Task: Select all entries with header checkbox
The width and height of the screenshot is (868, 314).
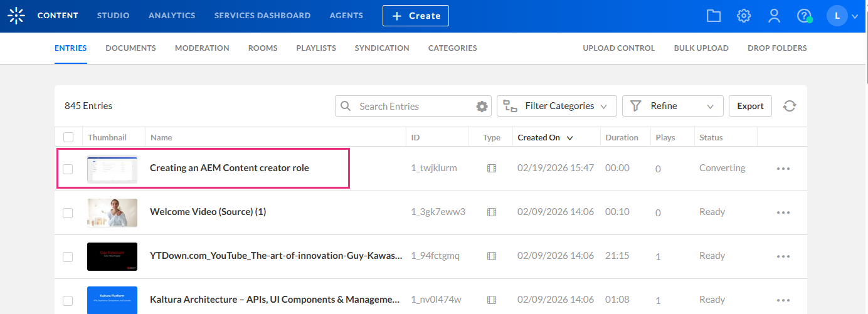Action: pos(68,137)
